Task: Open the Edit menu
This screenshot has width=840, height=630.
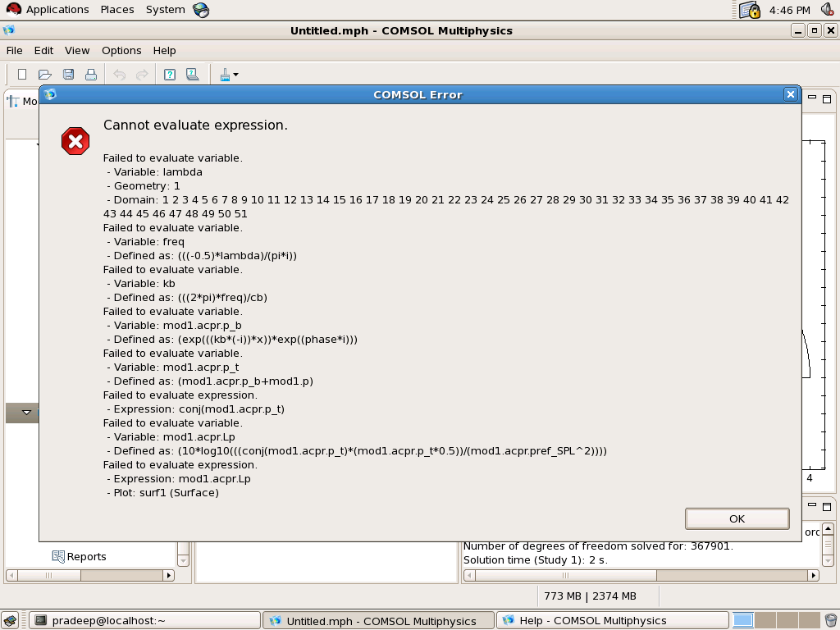Action: 43,50
